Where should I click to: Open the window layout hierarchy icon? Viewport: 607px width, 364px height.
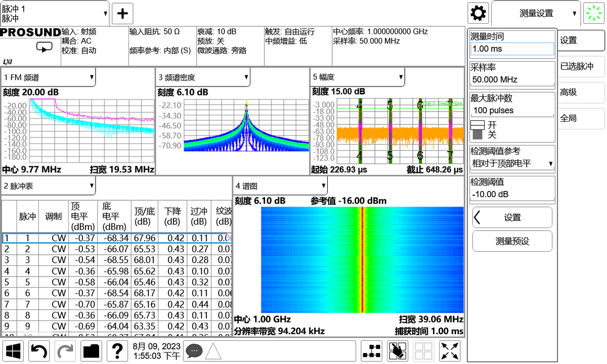click(372, 350)
